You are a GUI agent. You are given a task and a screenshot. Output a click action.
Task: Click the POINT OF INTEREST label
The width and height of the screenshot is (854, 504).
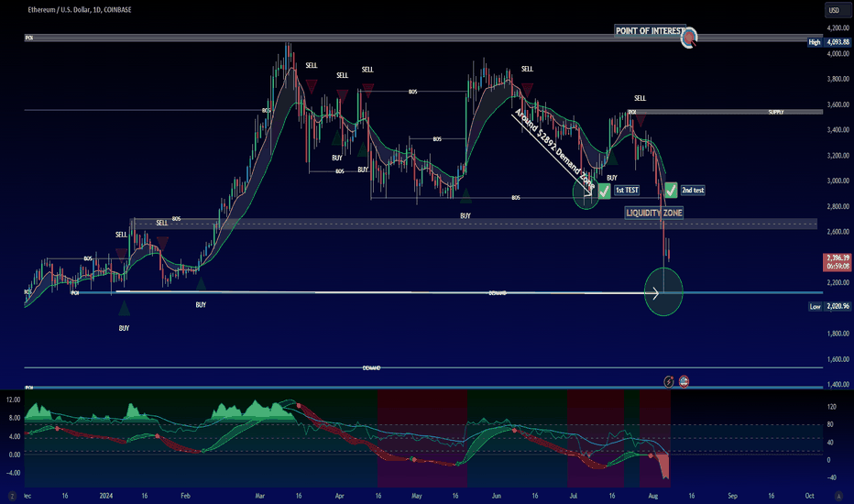[x=649, y=31]
